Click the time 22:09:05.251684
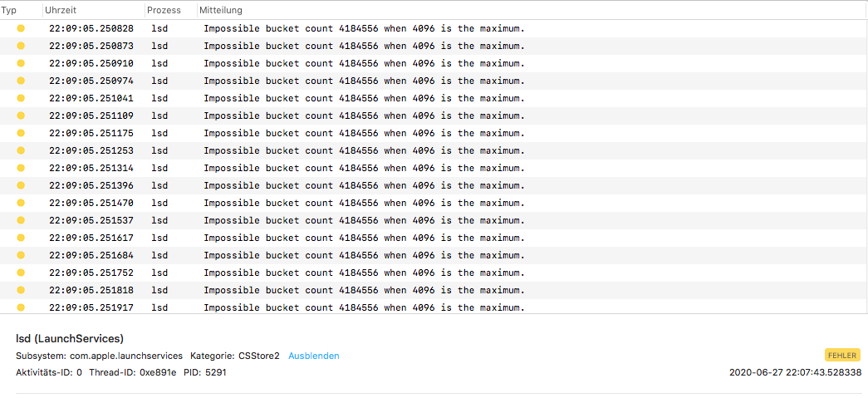The height and width of the screenshot is (398, 868). pos(91,255)
